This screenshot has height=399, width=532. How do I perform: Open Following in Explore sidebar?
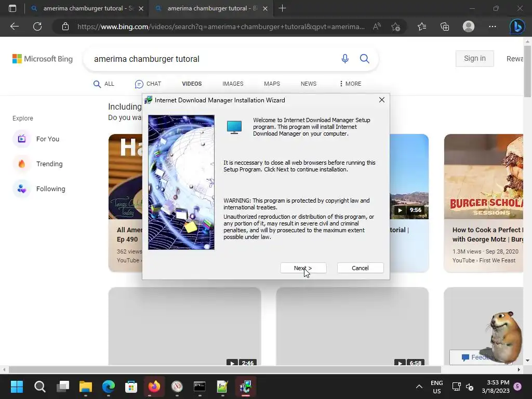(x=39, y=189)
